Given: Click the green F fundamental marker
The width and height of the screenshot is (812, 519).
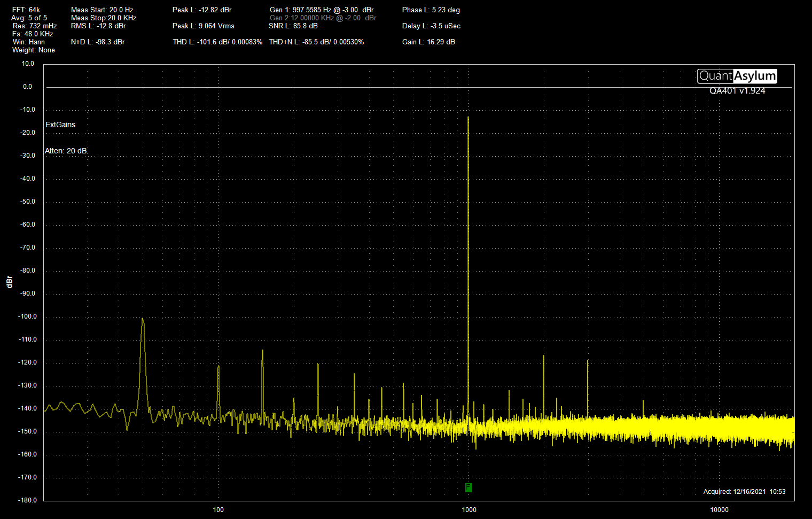Looking at the screenshot, I should pos(469,487).
